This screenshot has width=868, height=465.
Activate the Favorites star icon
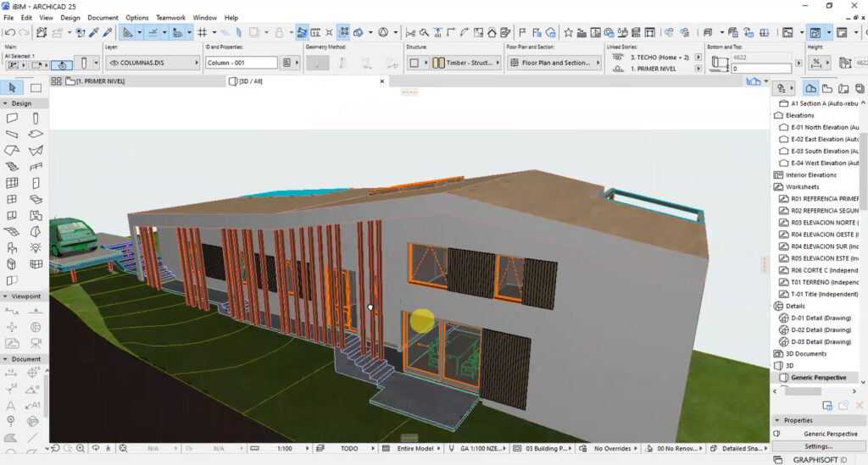point(568,33)
